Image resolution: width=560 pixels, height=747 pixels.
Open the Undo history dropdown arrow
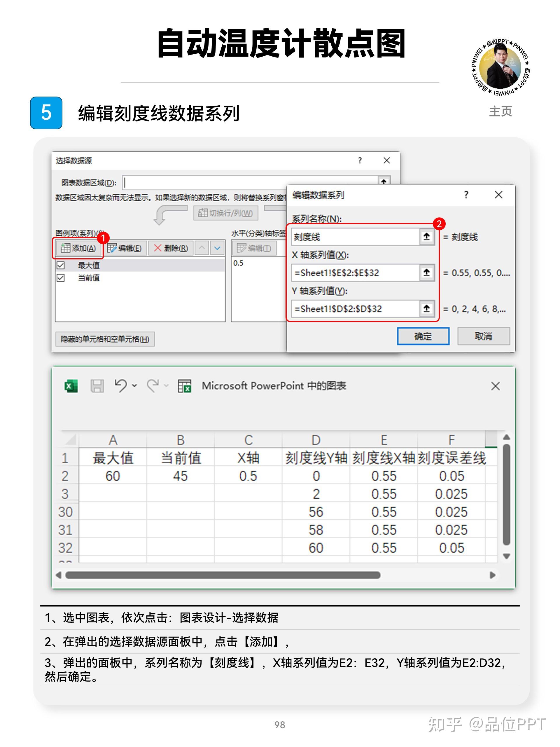coord(134,385)
